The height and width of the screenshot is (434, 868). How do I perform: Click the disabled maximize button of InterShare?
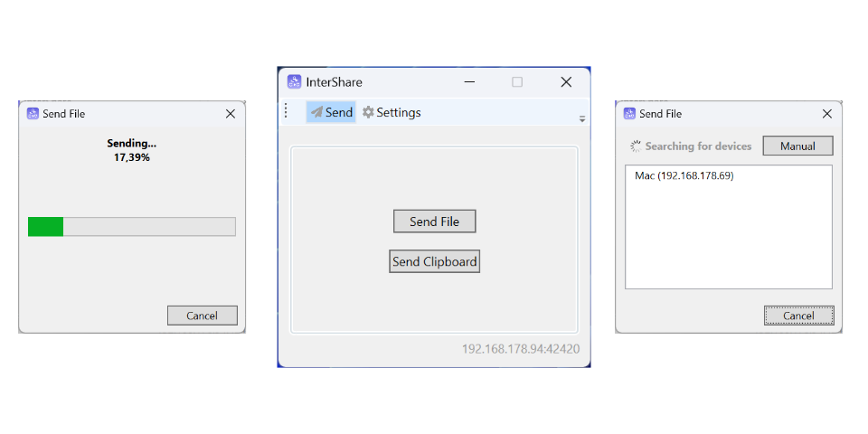click(517, 82)
